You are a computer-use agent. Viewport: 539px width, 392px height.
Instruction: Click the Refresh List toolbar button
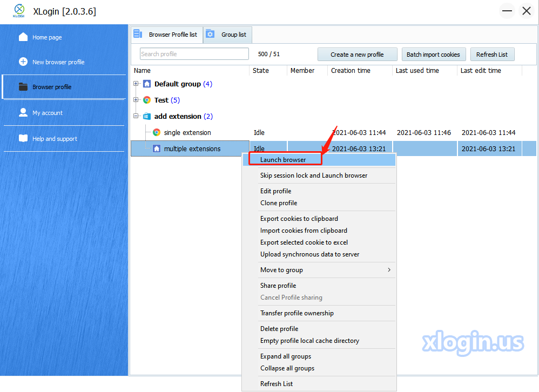tap(492, 55)
